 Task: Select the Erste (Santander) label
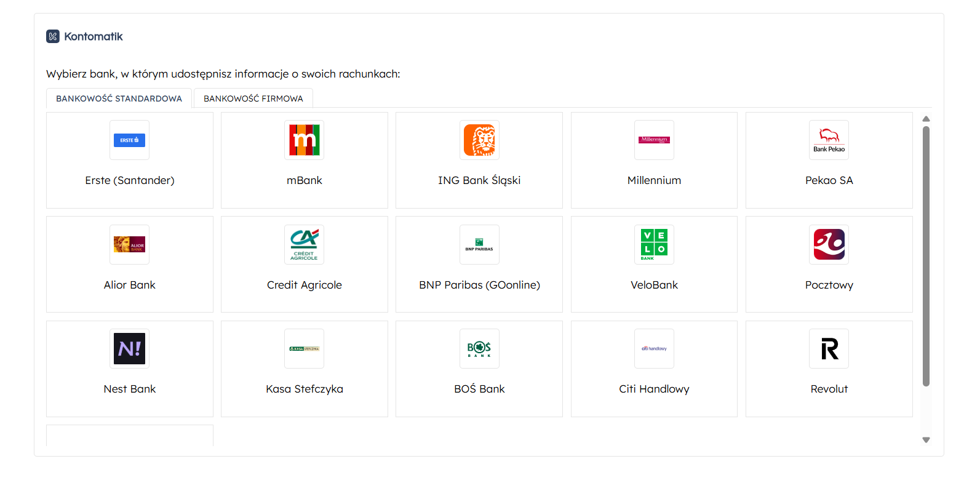pos(130,180)
